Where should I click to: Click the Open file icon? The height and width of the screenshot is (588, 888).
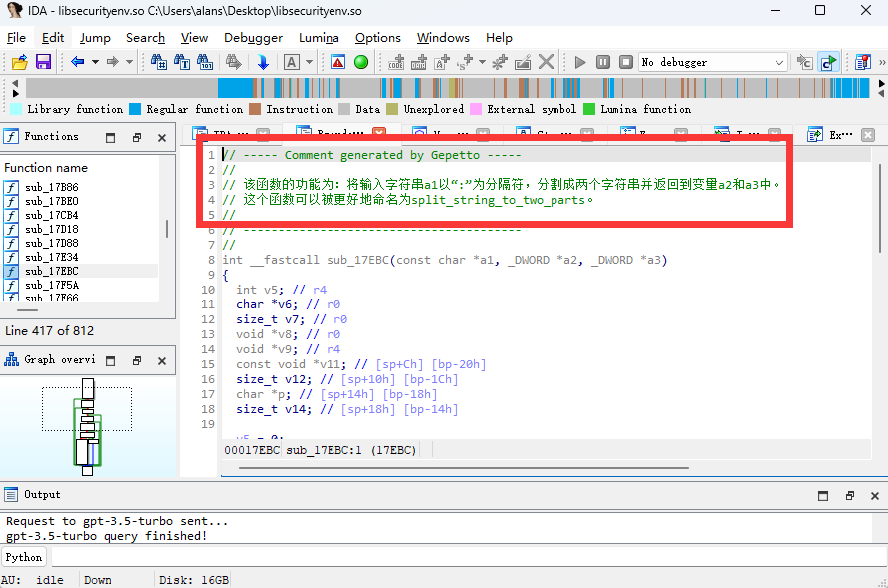(19, 62)
